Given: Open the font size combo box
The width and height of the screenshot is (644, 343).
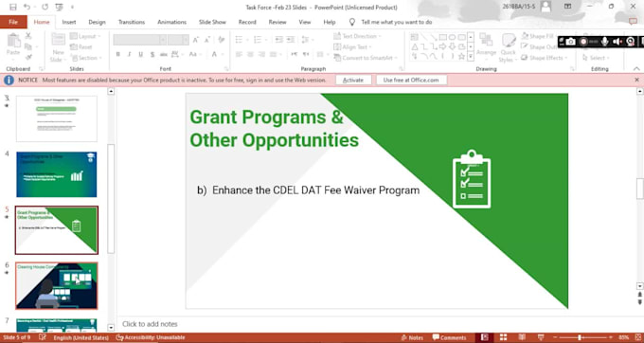Looking at the screenshot, I should [x=178, y=40].
